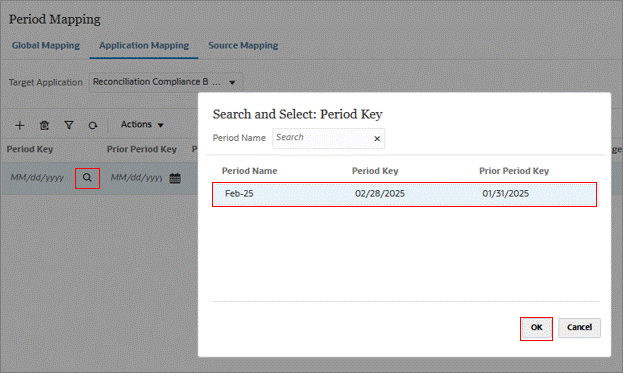Click the refresh icon in the toolbar
The image size is (623, 373).
(x=93, y=126)
